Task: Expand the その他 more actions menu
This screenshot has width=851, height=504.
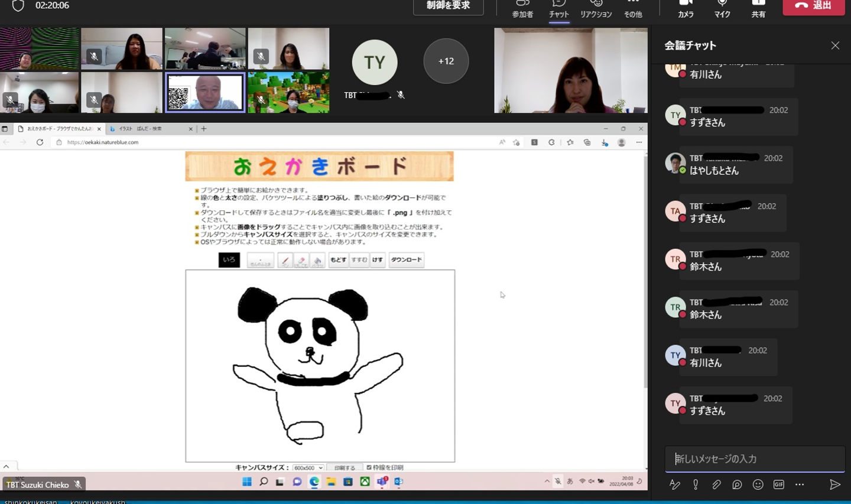Action: 633,9
